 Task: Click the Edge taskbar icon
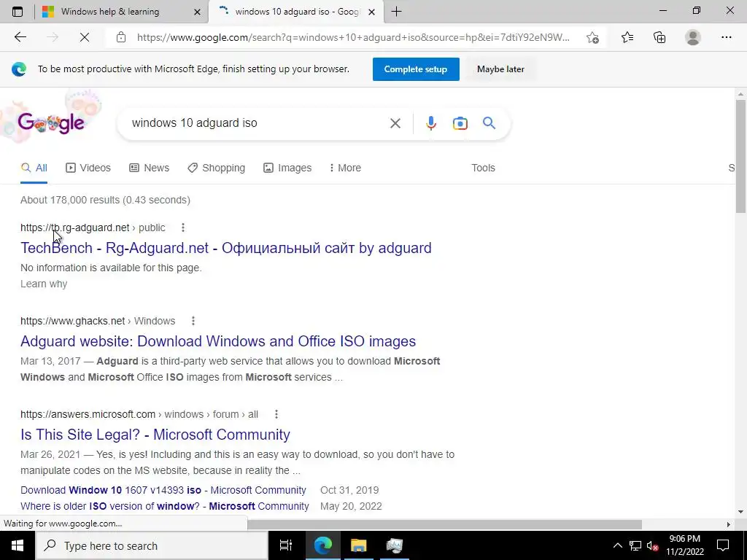[322, 545]
